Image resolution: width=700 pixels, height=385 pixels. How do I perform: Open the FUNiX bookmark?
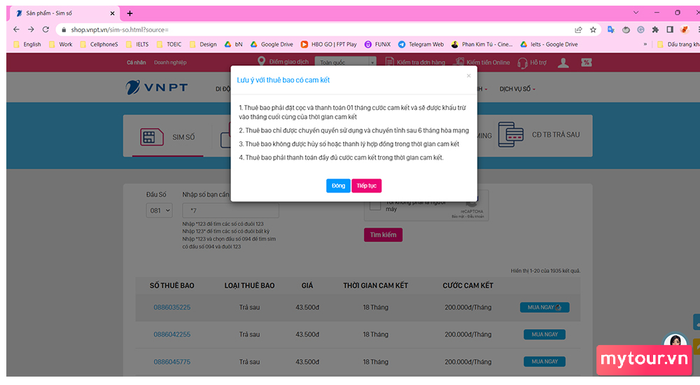pyautogui.click(x=378, y=44)
